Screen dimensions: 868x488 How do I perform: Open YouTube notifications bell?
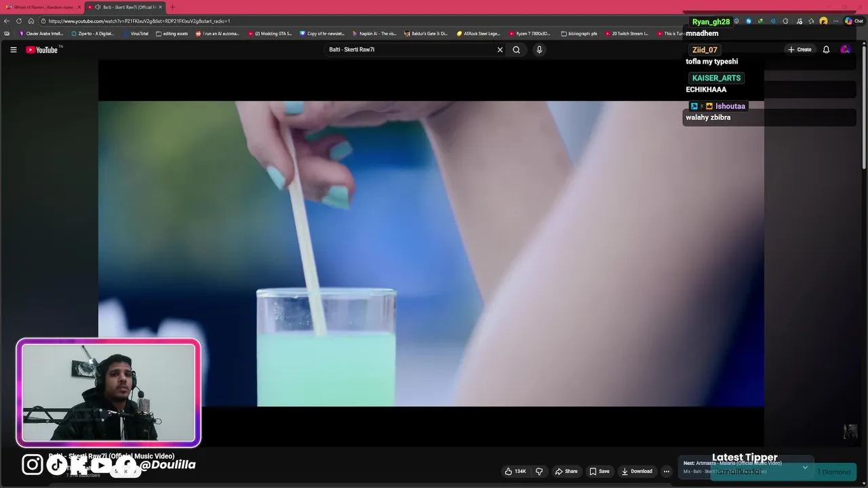[x=826, y=49]
